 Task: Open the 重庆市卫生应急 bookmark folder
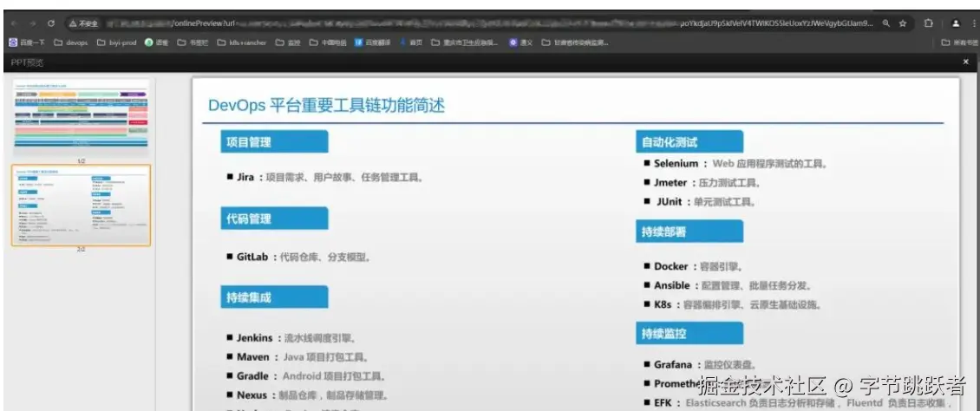[x=465, y=42]
